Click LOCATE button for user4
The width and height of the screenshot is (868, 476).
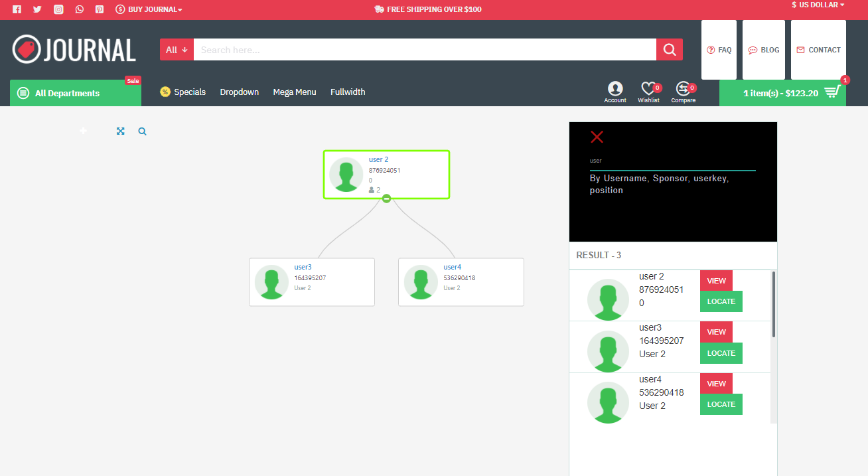721,404
